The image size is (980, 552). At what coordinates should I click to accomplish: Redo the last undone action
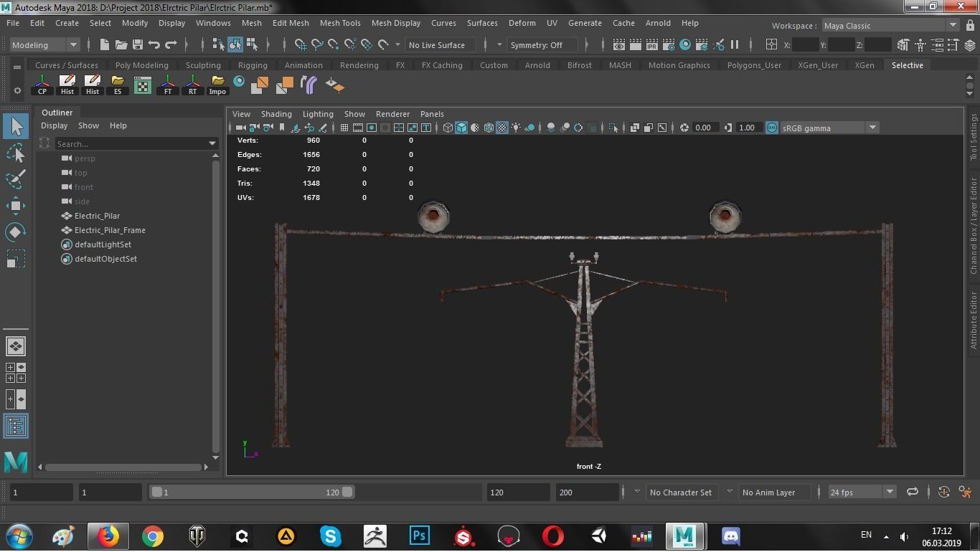(171, 44)
